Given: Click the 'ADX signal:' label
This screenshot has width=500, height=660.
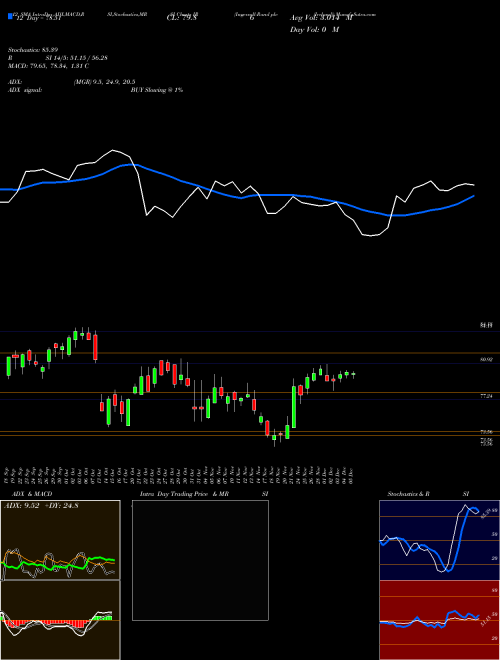Looking at the screenshot, I should coord(25,90).
